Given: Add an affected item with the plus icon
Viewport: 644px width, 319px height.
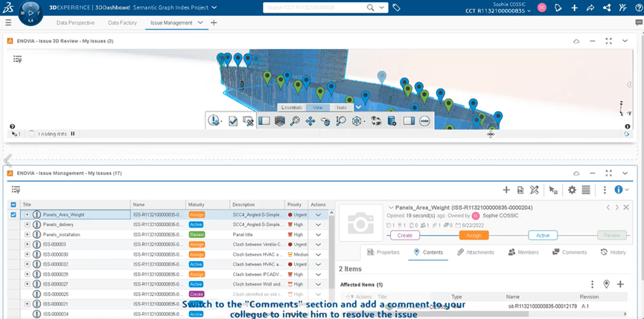Looking at the screenshot, I should tap(621, 284).
